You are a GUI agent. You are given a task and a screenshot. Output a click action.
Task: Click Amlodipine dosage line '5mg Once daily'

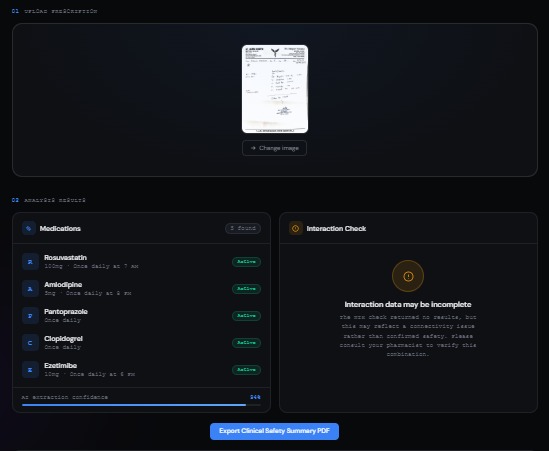click(88, 293)
